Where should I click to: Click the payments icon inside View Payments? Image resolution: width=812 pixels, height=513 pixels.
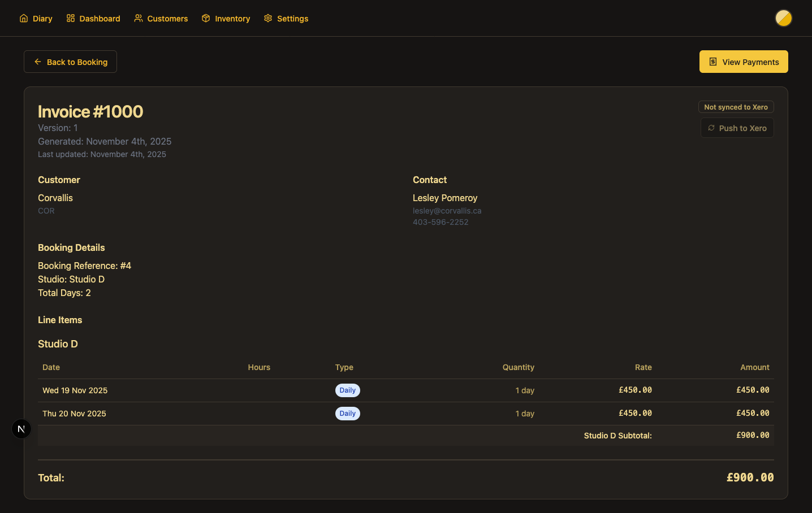coord(712,62)
